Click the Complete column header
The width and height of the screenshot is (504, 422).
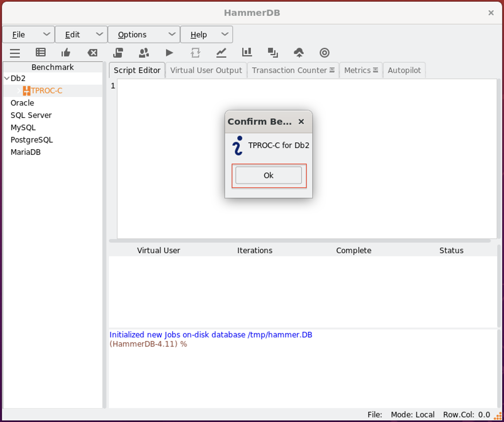tap(354, 250)
